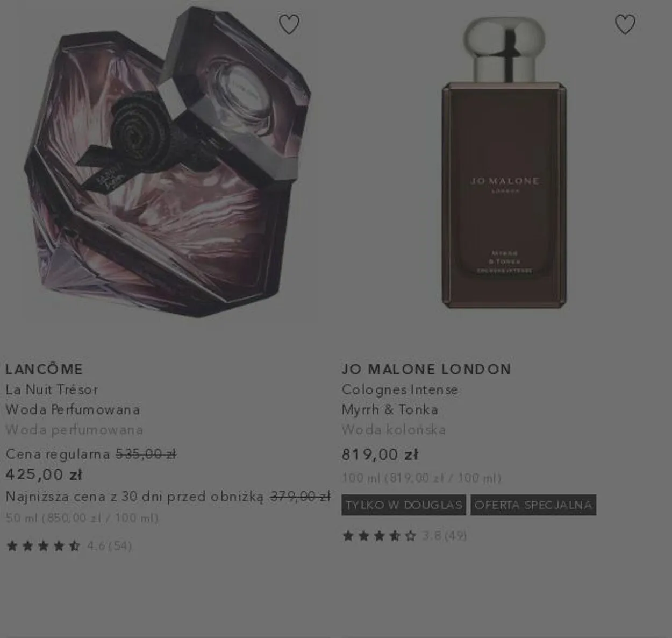Open the 3.8 star rating for Jo Malone
The width and height of the screenshot is (672, 638).
[405, 536]
